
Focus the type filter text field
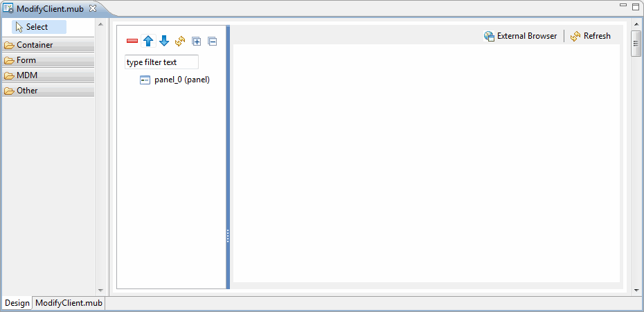[x=161, y=62]
